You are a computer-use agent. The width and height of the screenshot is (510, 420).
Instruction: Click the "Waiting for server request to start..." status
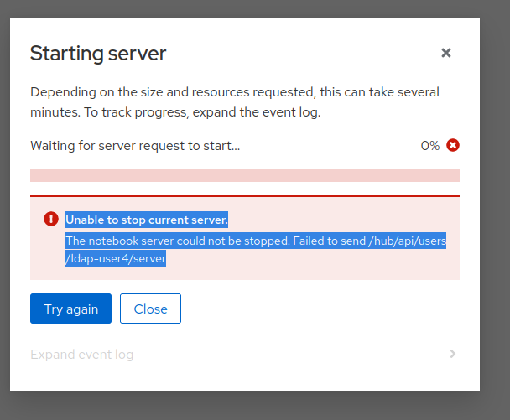(x=135, y=146)
